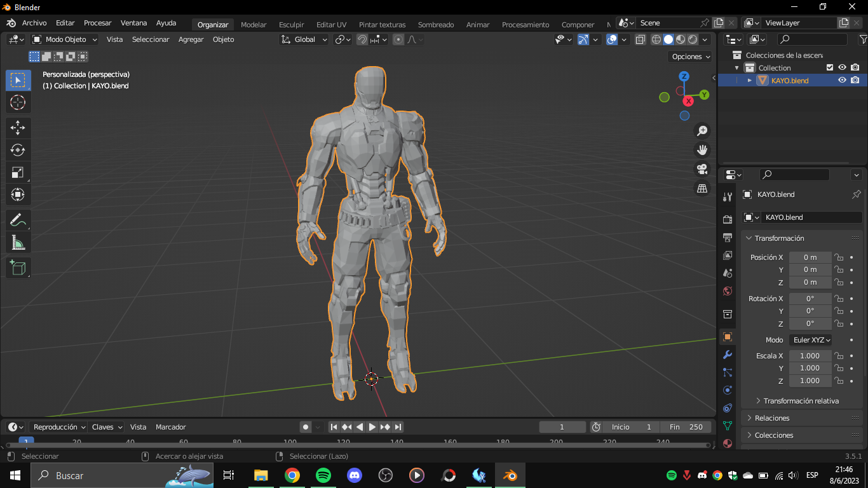Expand KAYO.blend in the outliner

[750, 81]
